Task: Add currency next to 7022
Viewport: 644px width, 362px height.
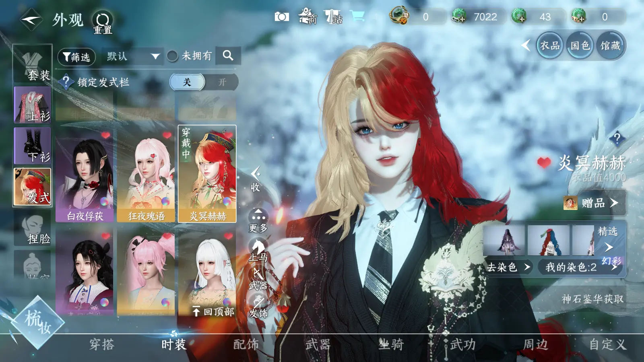Action: click(459, 16)
